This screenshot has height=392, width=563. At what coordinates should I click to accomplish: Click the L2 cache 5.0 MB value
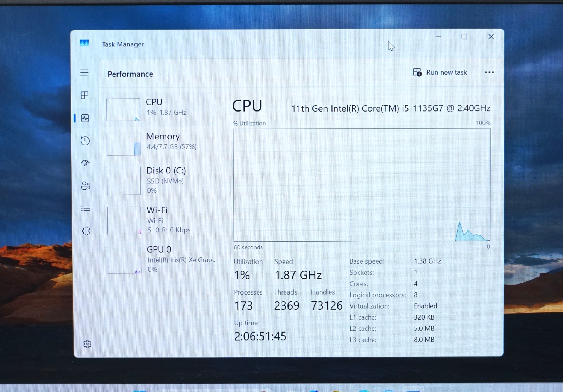[x=424, y=328]
